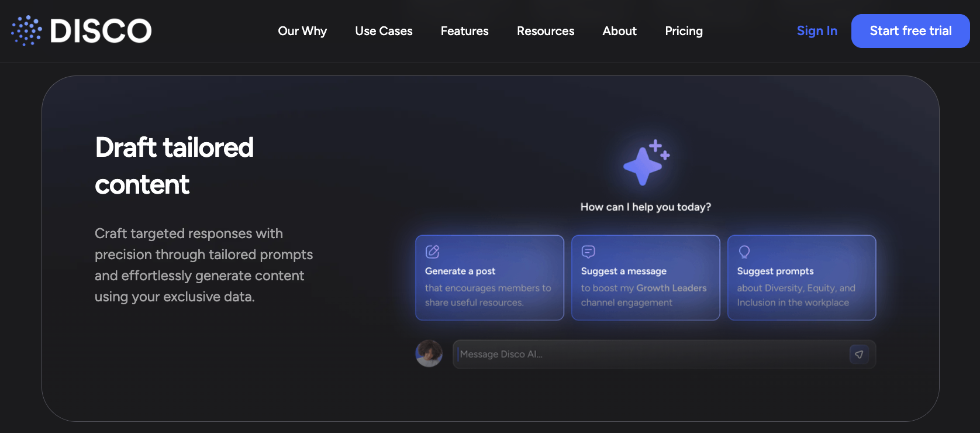The height and width of the screenshot is (433, 980).
Task: Click the send arrow icon
Action: tap(859, 354)
